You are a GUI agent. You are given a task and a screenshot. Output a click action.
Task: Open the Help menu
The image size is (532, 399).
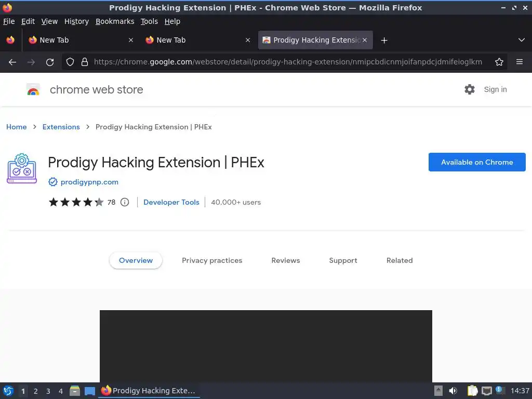coord(172,21)
